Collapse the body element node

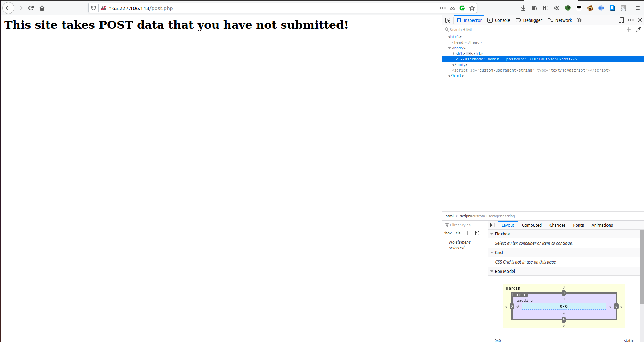[x=449, y=48]
